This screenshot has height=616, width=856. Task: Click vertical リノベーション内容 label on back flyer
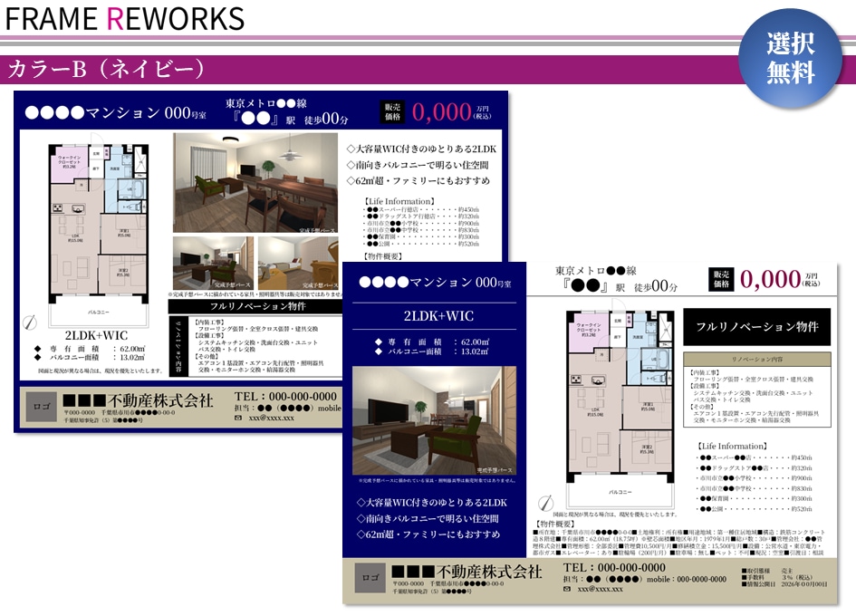coord(178,346)
